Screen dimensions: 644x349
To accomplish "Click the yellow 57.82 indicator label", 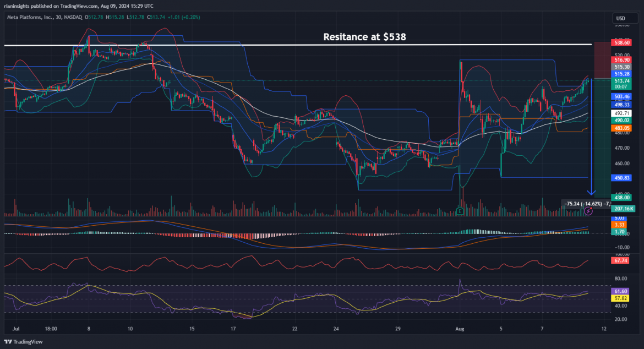I will 621,298.
